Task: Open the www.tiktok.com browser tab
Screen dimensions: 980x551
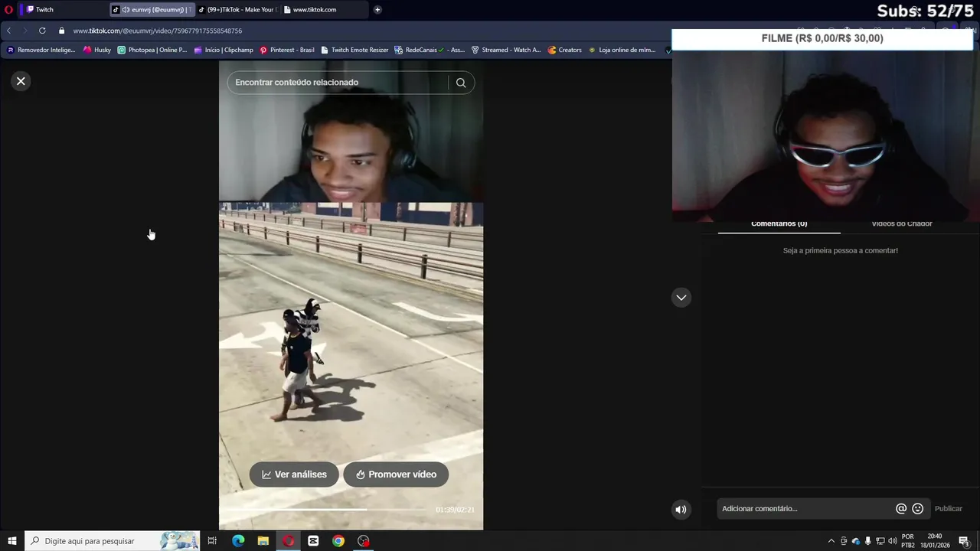Action: click(323, 10)
